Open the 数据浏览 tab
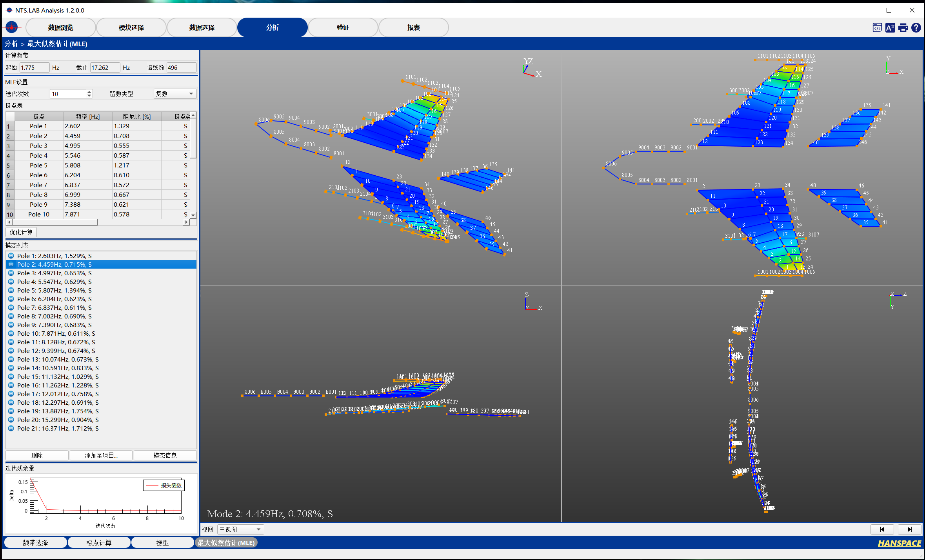This screenshot has width=925, height=560. (61, 27)
